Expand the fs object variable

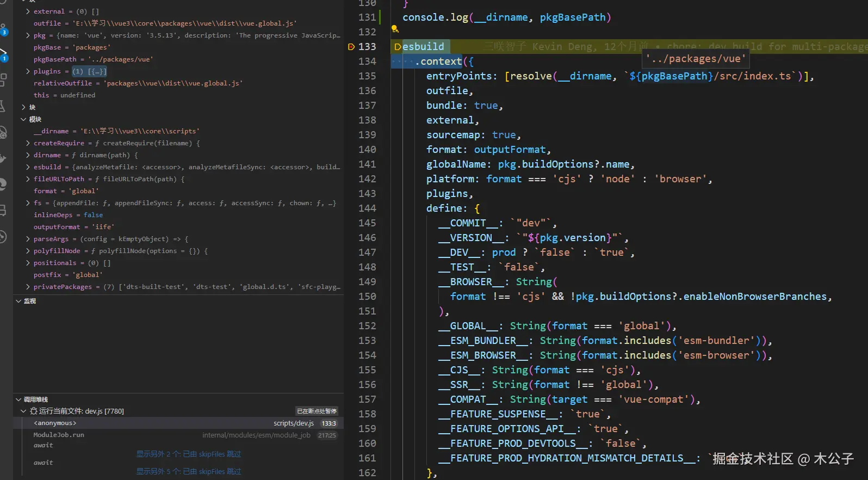coord(28,203)
